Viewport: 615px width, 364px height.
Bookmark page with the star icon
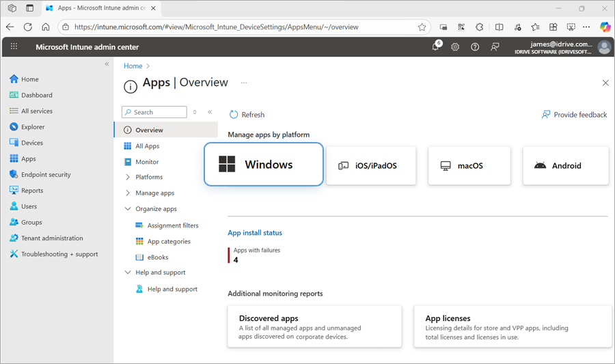point(422,27)
